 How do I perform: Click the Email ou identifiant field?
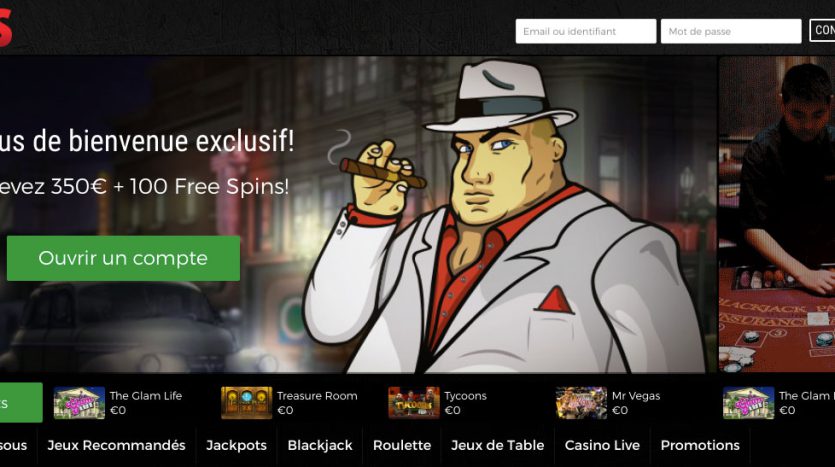pyautogui.click(x=585, y=31)
